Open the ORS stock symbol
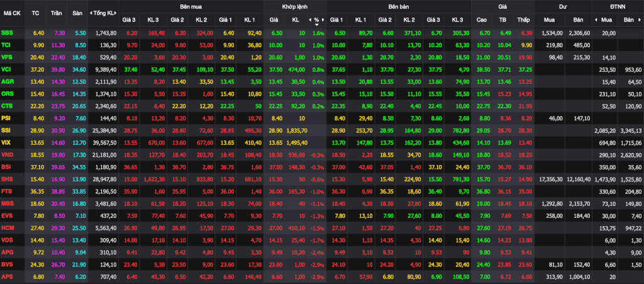Screen dimensions: 644x284 [7, 93]
